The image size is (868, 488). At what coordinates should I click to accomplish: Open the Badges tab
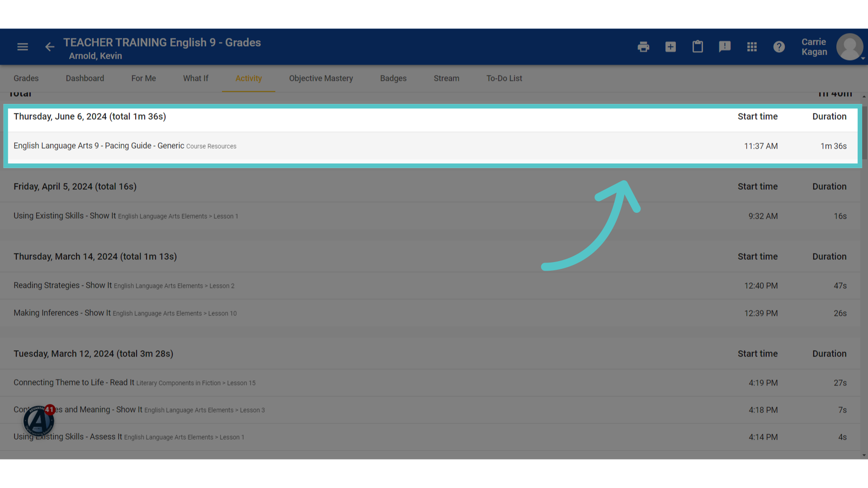[393, 78]
